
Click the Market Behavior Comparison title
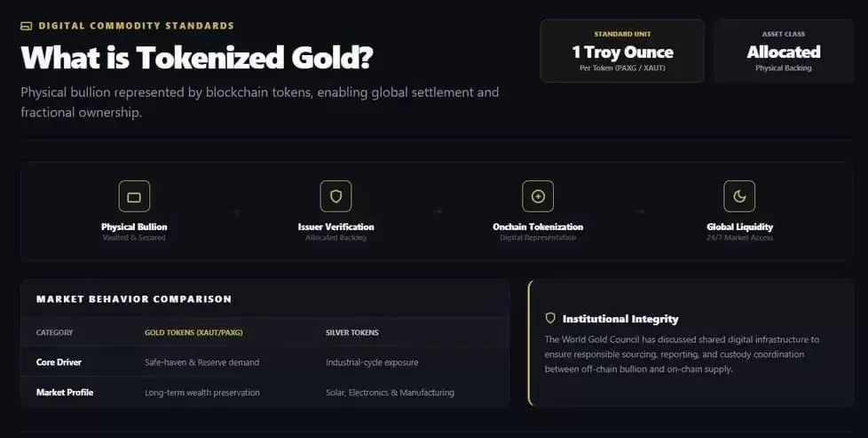(x=134, y=299)
